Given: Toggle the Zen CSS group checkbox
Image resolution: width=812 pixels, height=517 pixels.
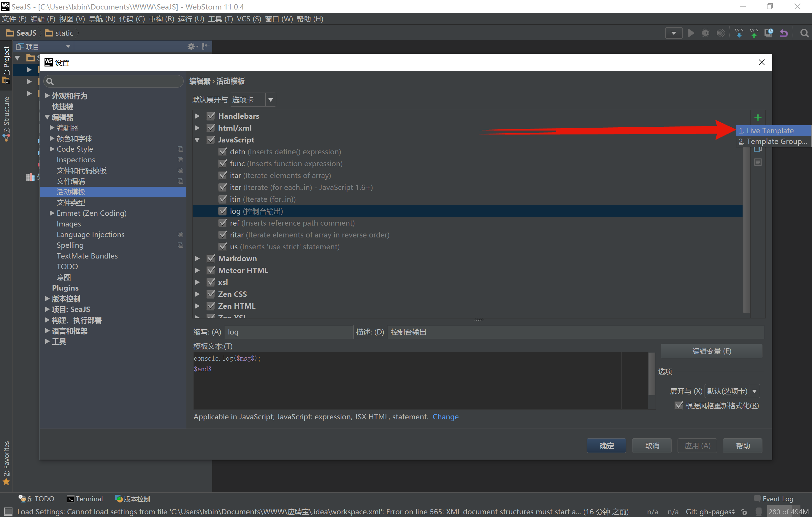Looking at the screenshot, I should (211, 294).
